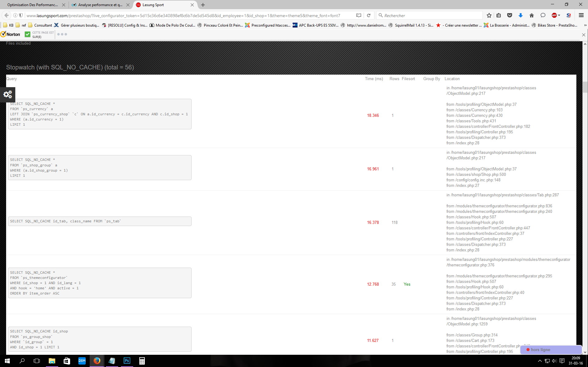Image resolution: width=588 pixels, height=367 pixels.
Task: Reload the page with refresh icon
Action: tap(369, 15)
